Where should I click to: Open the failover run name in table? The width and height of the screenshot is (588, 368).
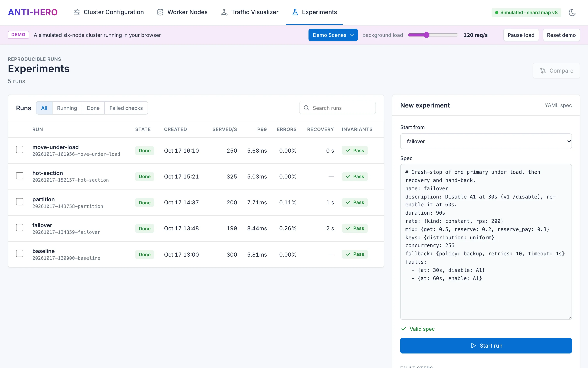[42, 225]
